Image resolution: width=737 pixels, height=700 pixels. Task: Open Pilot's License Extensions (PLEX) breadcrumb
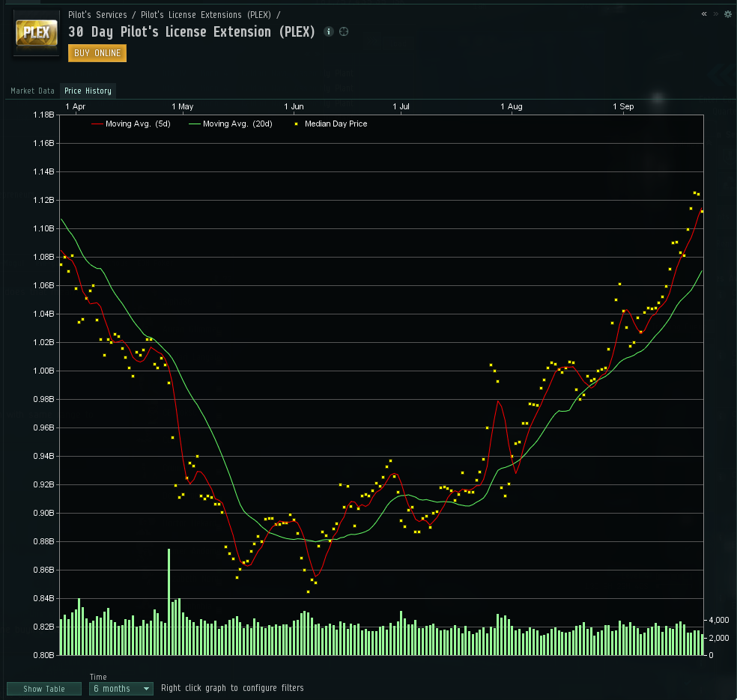pyautogui.click(x=206, y=15)
